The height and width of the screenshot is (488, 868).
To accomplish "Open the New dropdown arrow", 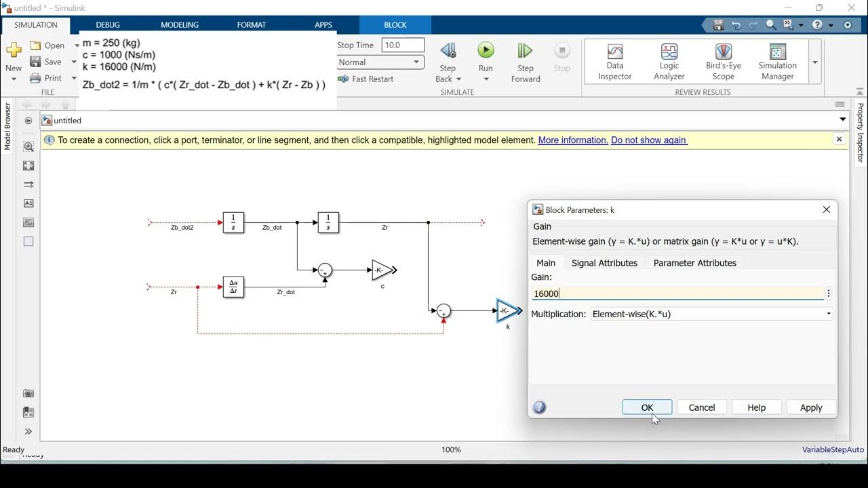I will [x=14, y=79].
